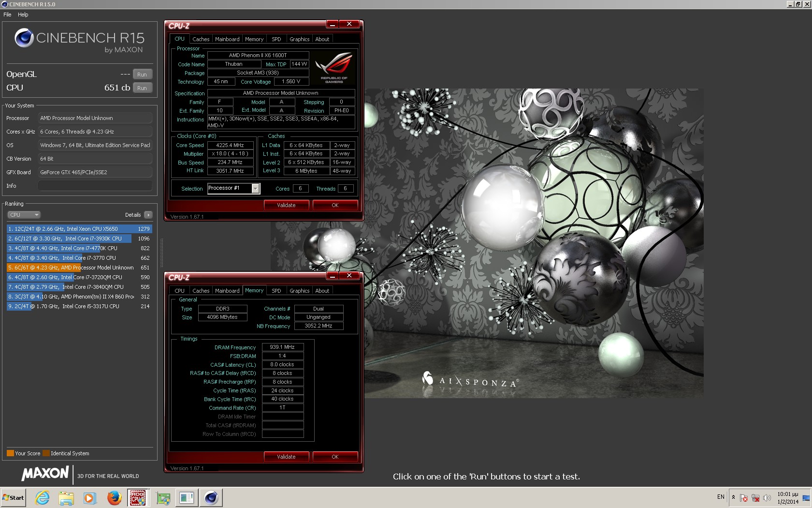The height and width of the screenshot is (508, 812).
Task: Click OK in upper CPU-Z window
Action: (x=335, y=205)
